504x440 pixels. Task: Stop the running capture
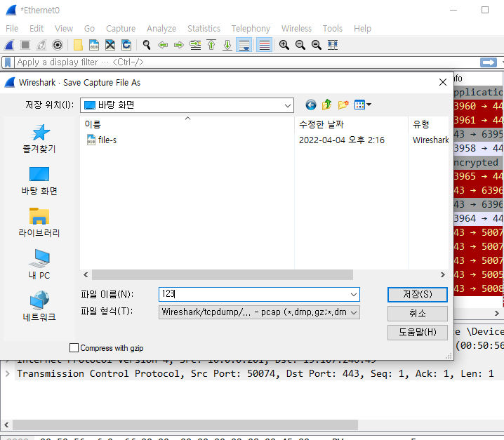coord(25,45)
